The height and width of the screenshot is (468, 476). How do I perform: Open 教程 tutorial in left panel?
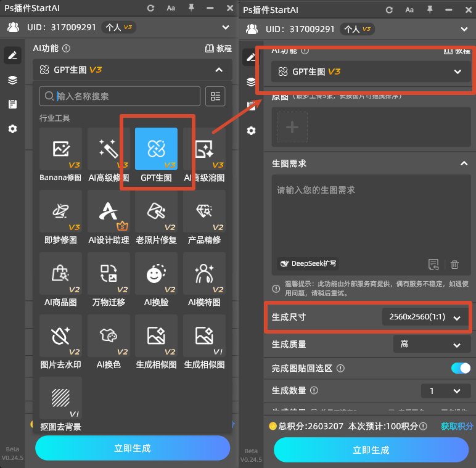click(x=218, y=48)
